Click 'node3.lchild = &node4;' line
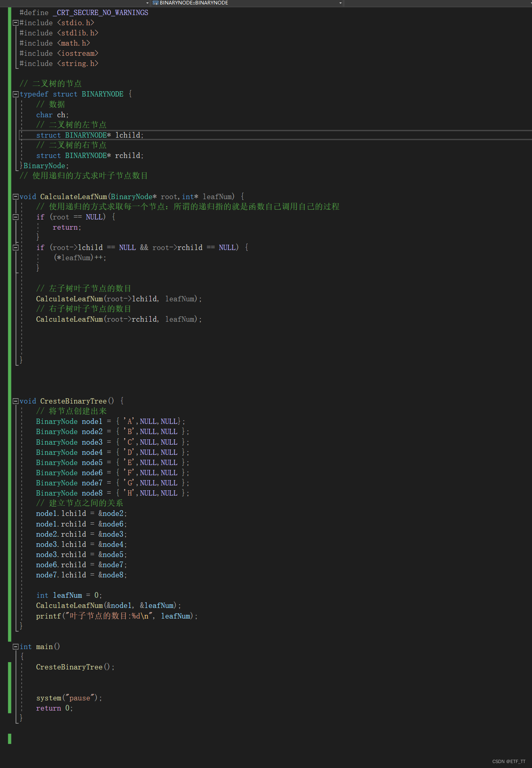This screenshot has height=768, width=532. [81, 544]
